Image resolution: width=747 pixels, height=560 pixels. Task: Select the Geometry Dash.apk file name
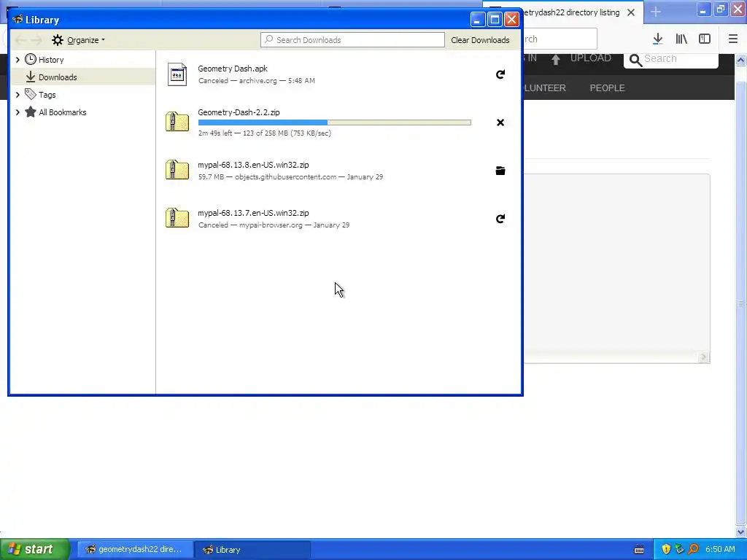coord(233,69)
